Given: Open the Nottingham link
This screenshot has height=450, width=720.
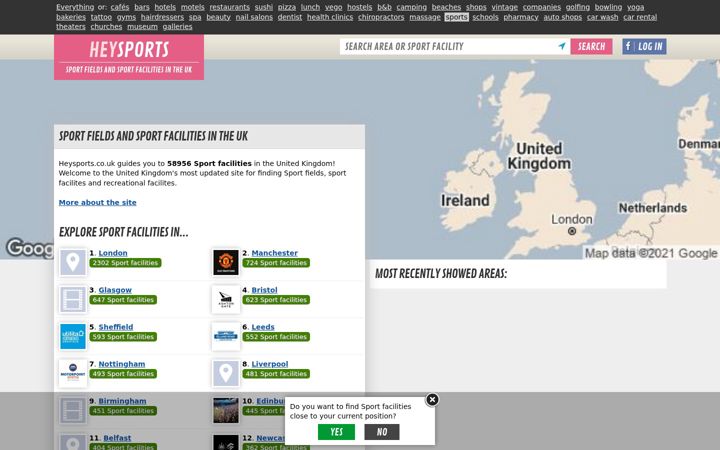Looking at the screenshot, I should pyautogui.click(x=122, y=364).
